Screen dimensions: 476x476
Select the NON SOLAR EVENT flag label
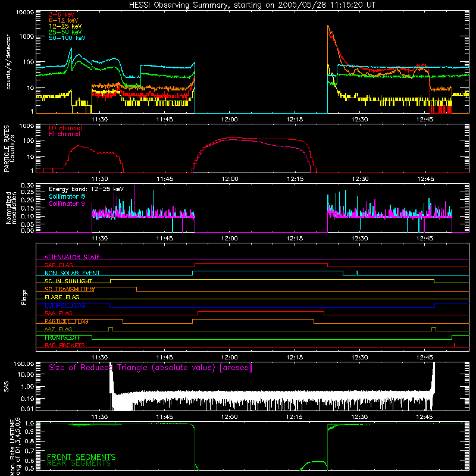click(72, 273)
